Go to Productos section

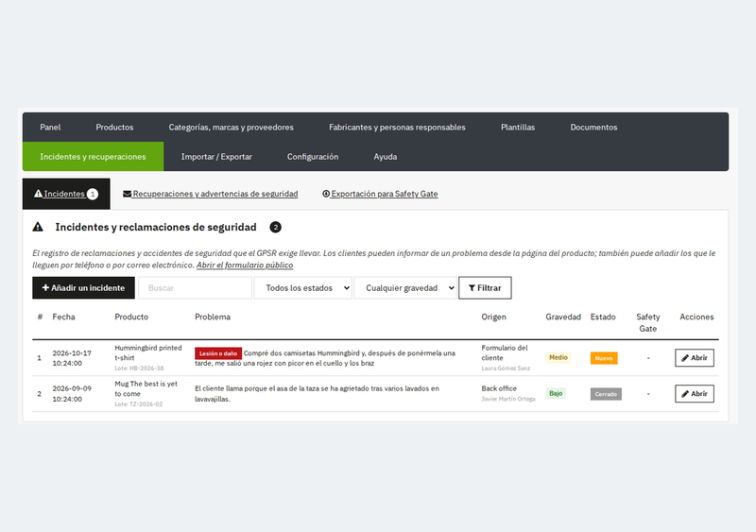point(114,128)
